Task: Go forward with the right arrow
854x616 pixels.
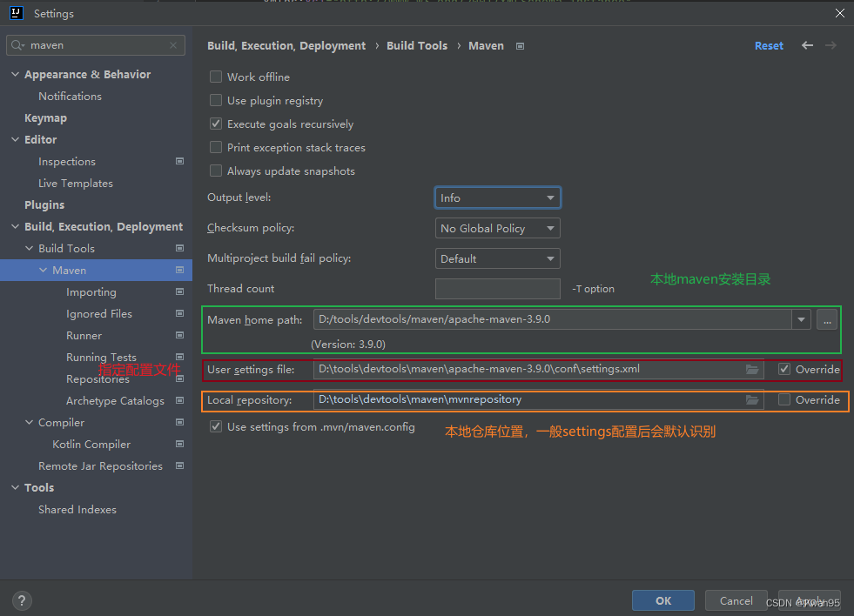Action: [x=830, y=46]
